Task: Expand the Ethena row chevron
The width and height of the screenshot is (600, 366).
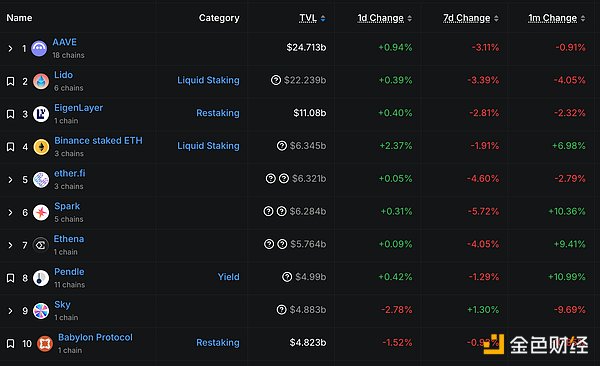Action: 10,245
